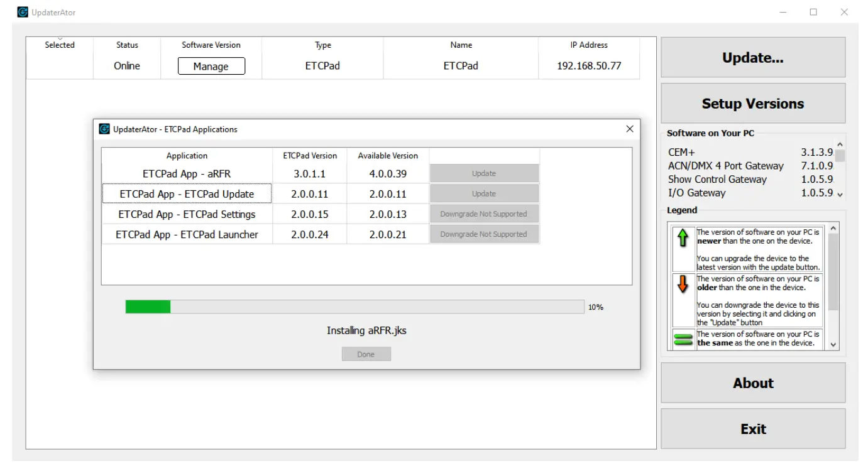
Task: Click Downgrade Not Supported for ETCPad Settings
Action: coord(484,214)
